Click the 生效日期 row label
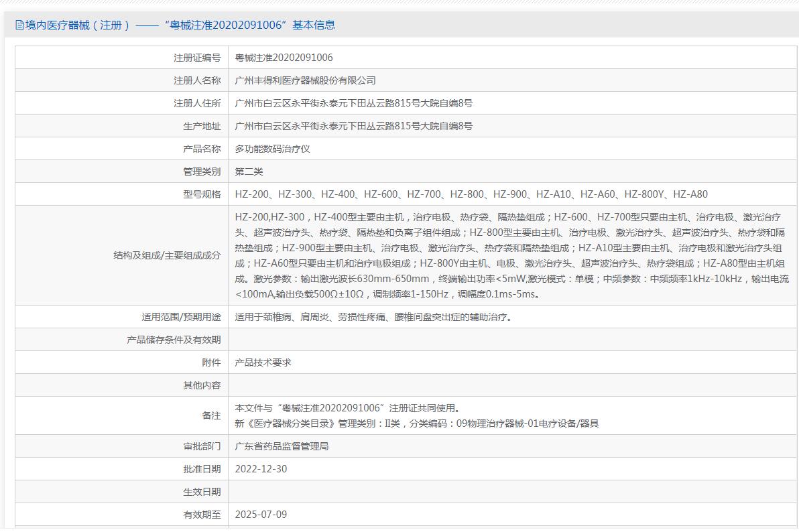 202,492
